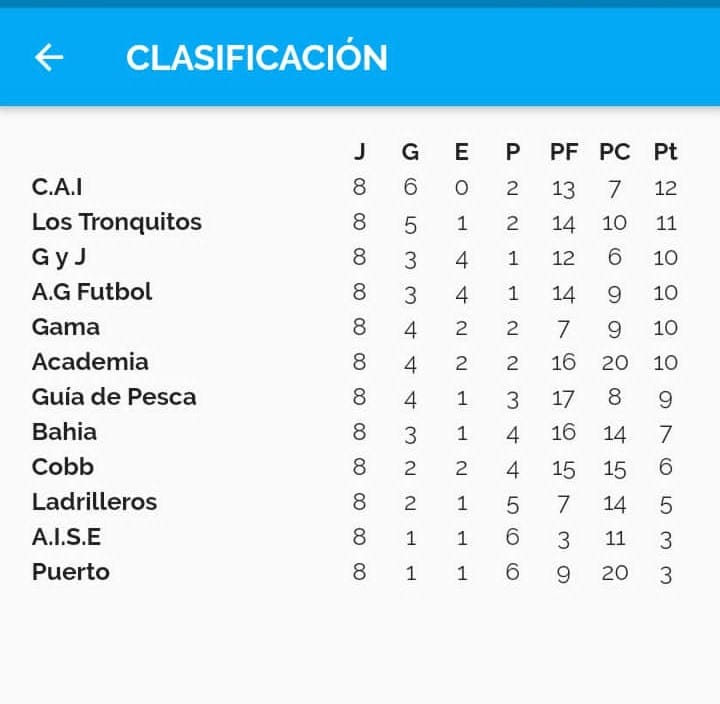Viewport: 720px width, 704px height.
Task: Tap the back arrow icon
Action: tap(49, 58)
